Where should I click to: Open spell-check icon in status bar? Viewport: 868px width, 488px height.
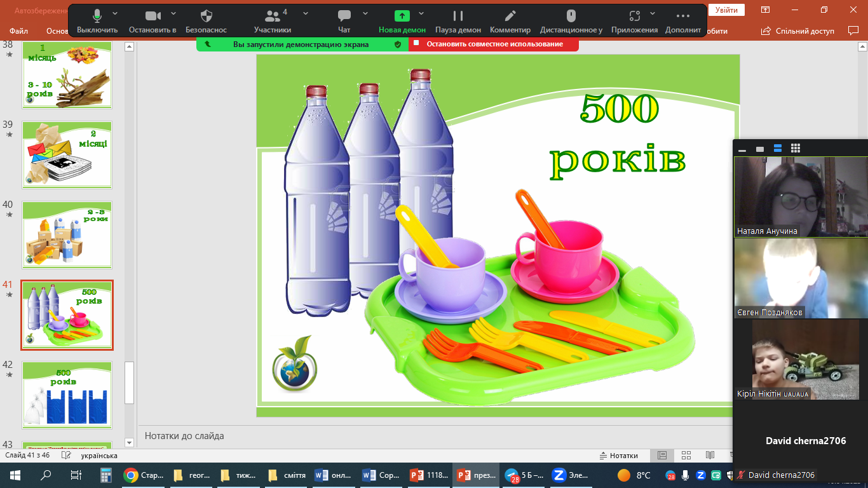point(67,456)
